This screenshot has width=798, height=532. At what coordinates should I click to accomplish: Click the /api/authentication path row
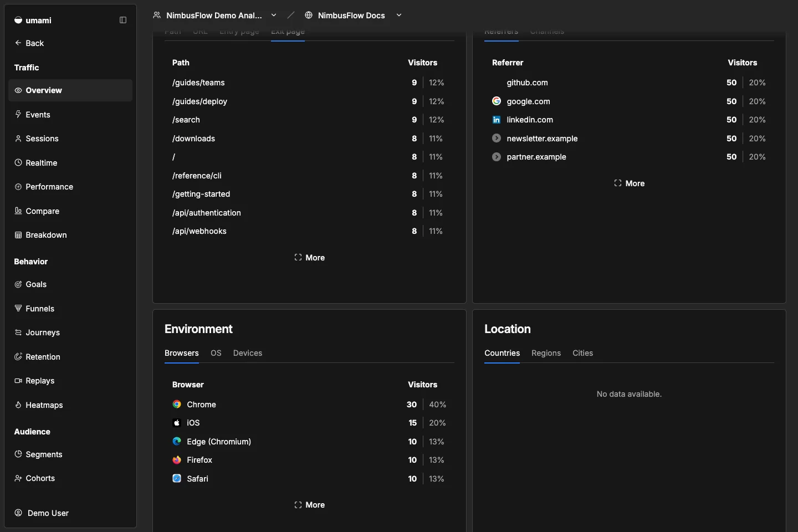click(x=309, y=213)
